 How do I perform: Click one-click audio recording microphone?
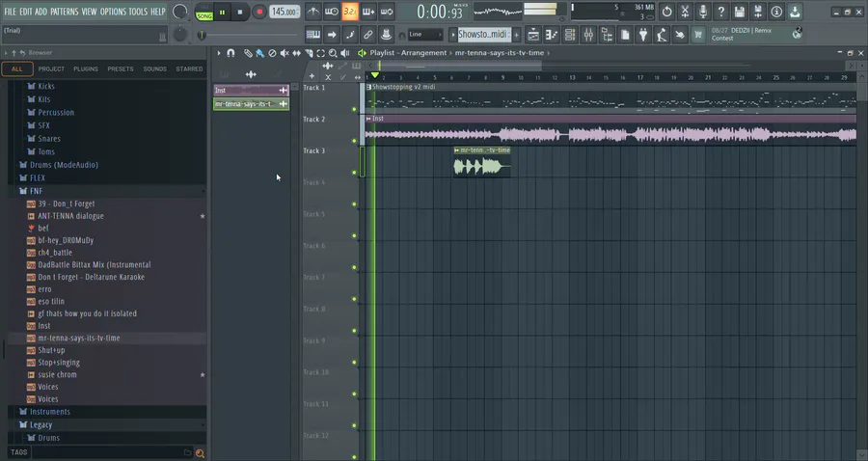(703, 11)
